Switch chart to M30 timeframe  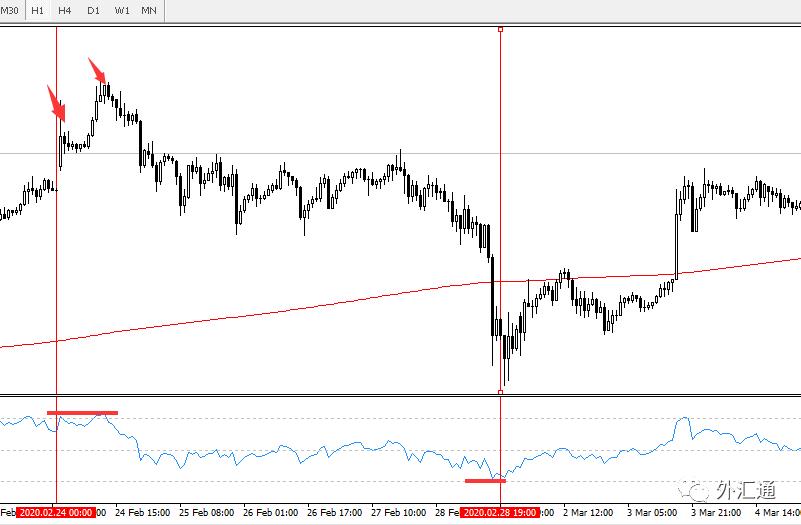[x=10, y=10]
